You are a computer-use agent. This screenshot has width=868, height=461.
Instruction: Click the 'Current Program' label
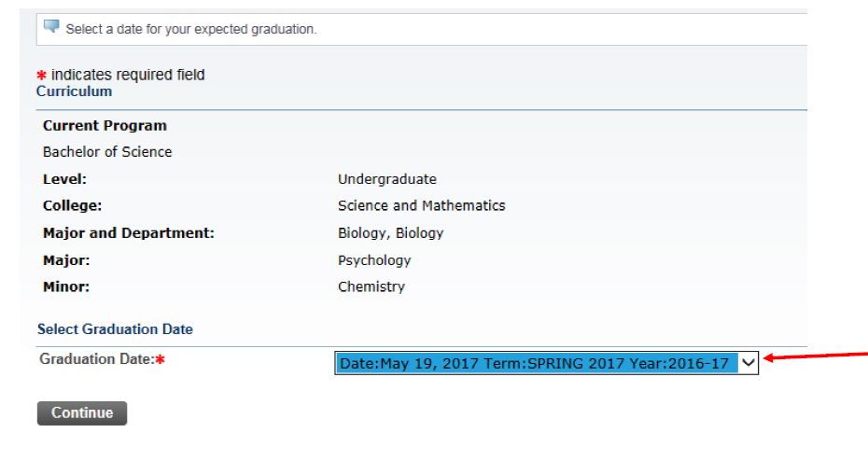tap(105, 126)
